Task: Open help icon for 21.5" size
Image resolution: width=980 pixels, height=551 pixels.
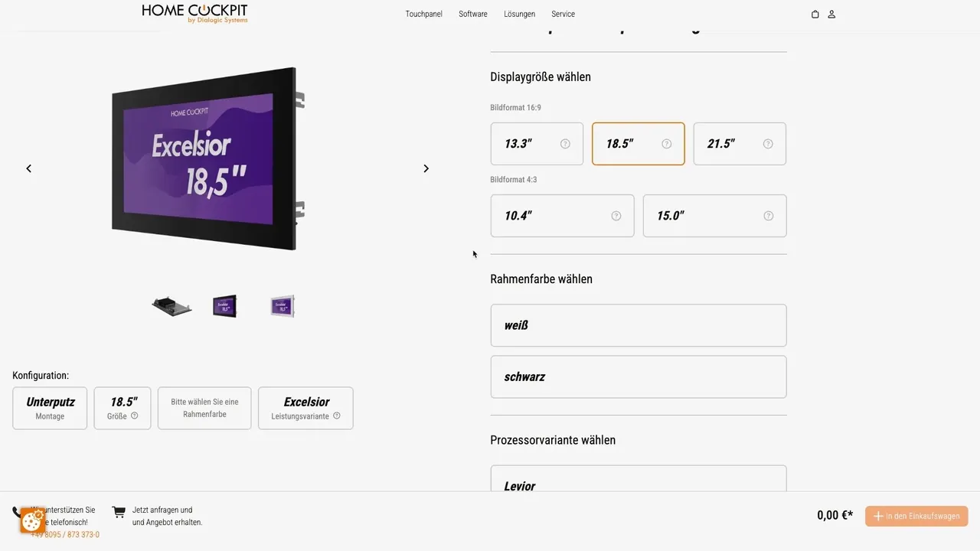Action: (x=768, y=144)
